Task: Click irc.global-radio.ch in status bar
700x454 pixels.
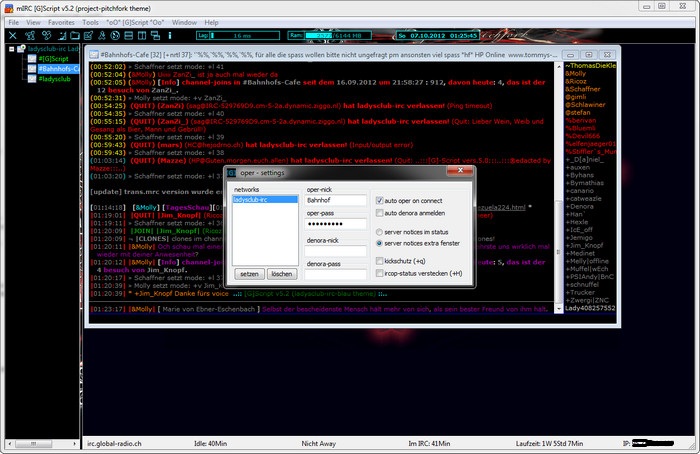Action: (x=114, y=444)
